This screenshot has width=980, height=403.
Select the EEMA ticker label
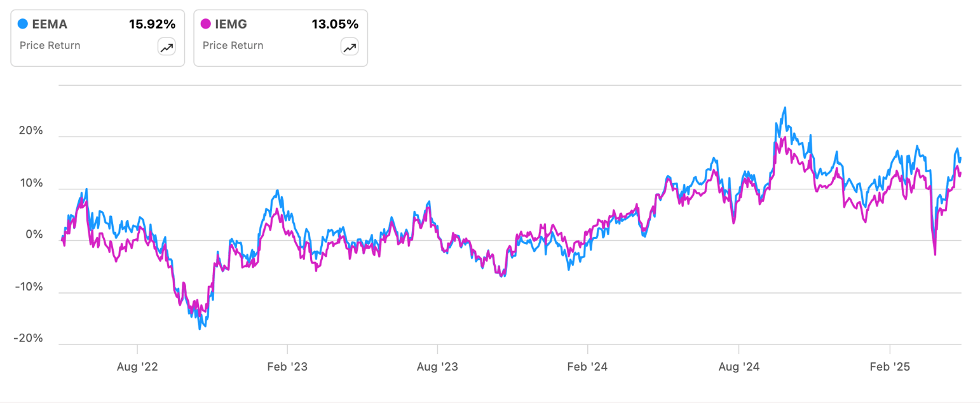click(50, 25)
